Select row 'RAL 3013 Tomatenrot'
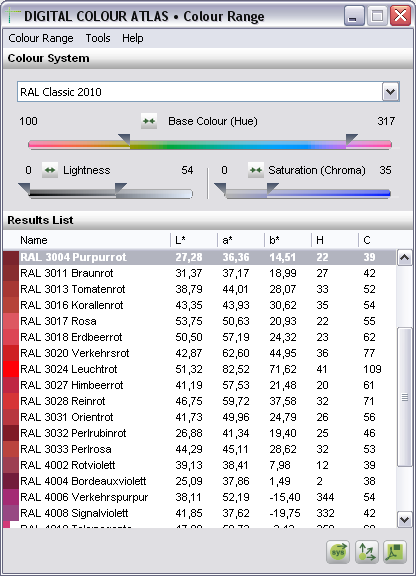This screenshot has width=416, height=576. 200,289
